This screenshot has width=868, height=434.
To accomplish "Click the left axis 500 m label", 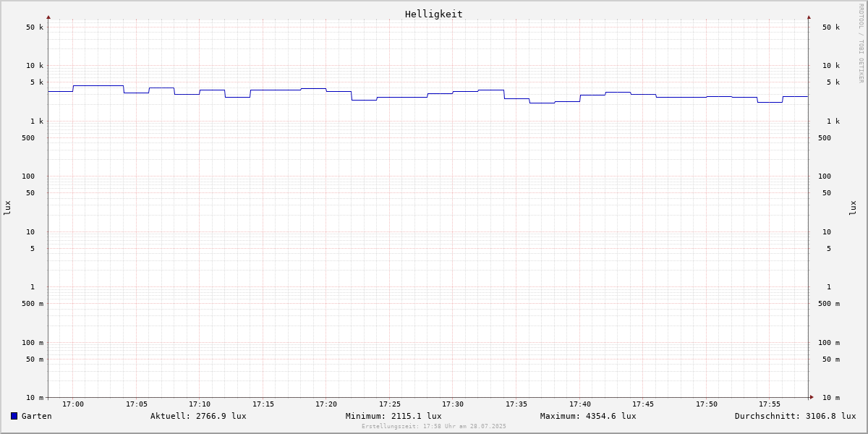I will point(33,304).
